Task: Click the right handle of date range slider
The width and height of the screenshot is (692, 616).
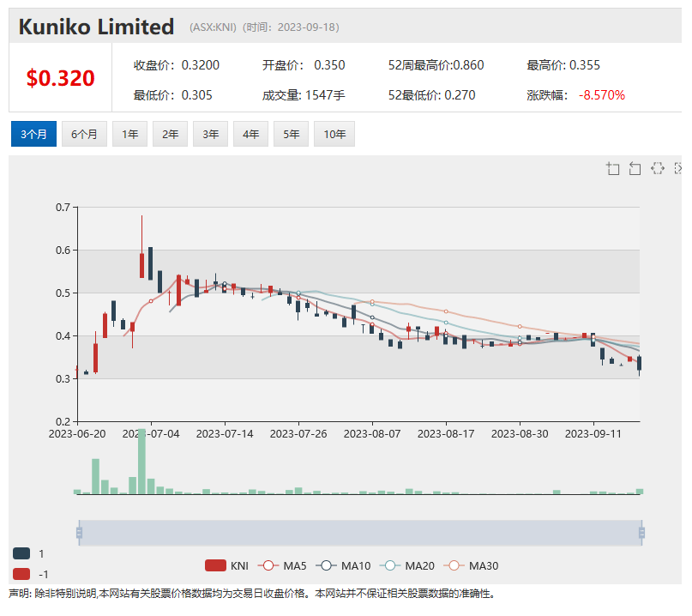Action: pyautogui.click(x=641, y=533)
